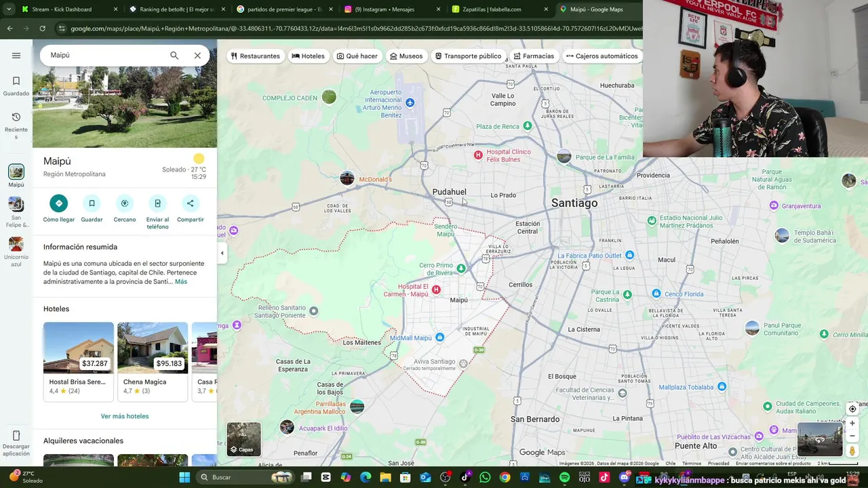The height and width of the screenshot is (488, 868).
Task: Click the magnifier search icon
Action: (174, 56)
